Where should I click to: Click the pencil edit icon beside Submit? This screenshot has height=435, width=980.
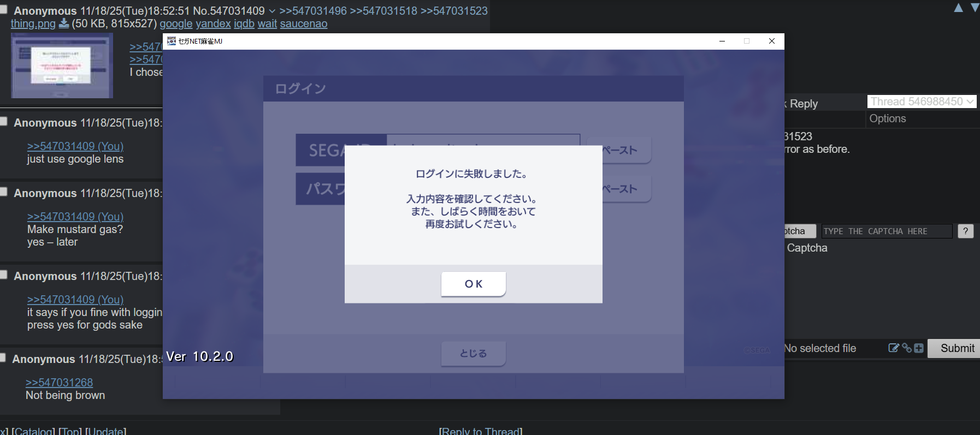click(x=894, y=348)
